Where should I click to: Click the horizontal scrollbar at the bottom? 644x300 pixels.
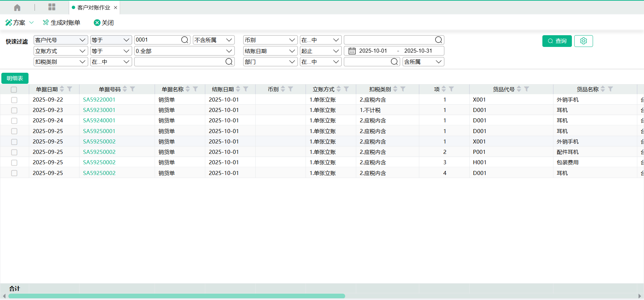point(176,296)
